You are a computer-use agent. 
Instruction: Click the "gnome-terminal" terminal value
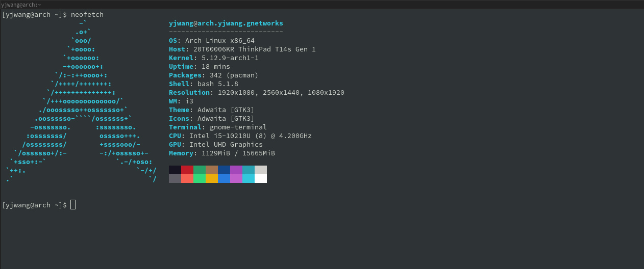[x=238, y=127]
